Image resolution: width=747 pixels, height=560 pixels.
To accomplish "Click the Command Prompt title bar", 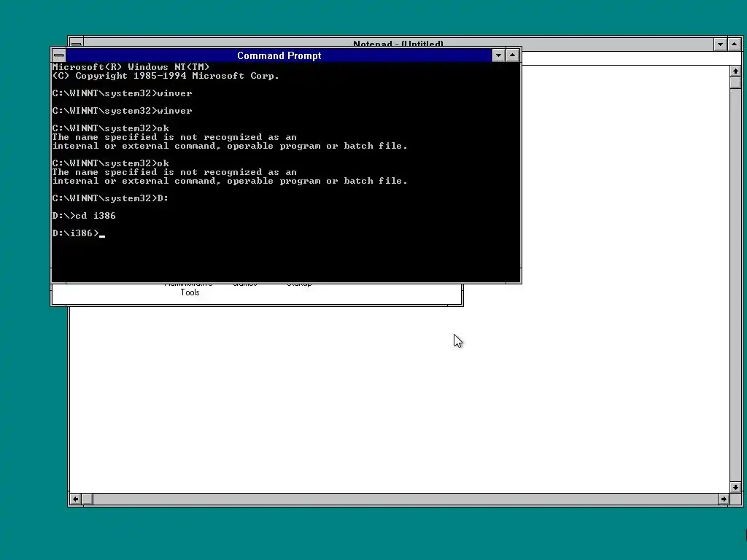I will point(279,55).
